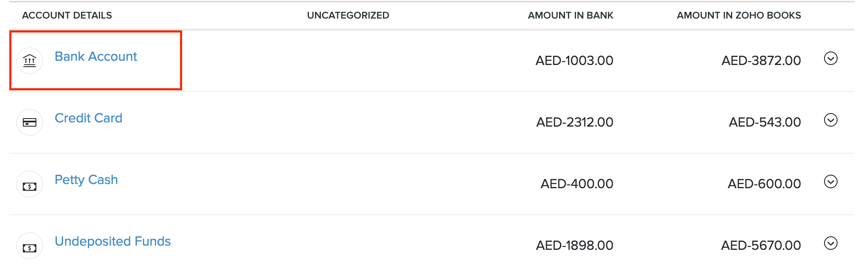
Task: Click the ACCOUNT DETAILS column header
Action: click(x=68, y=15)
